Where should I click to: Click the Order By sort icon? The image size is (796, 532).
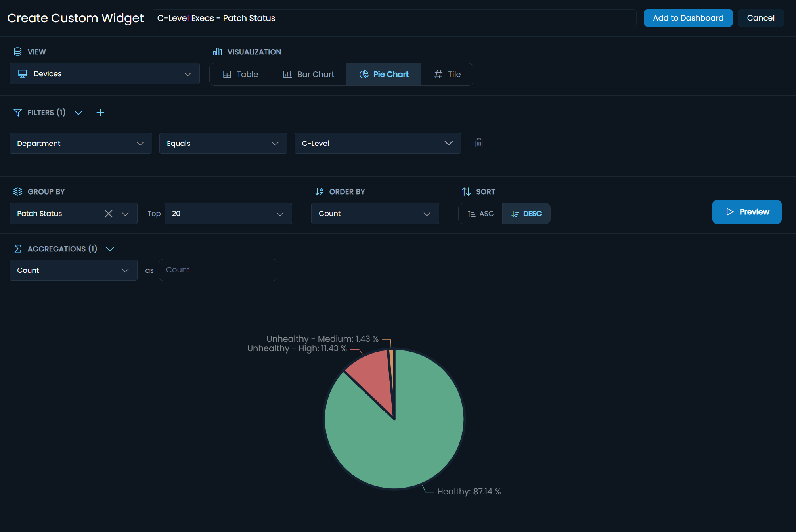[319, 192]
